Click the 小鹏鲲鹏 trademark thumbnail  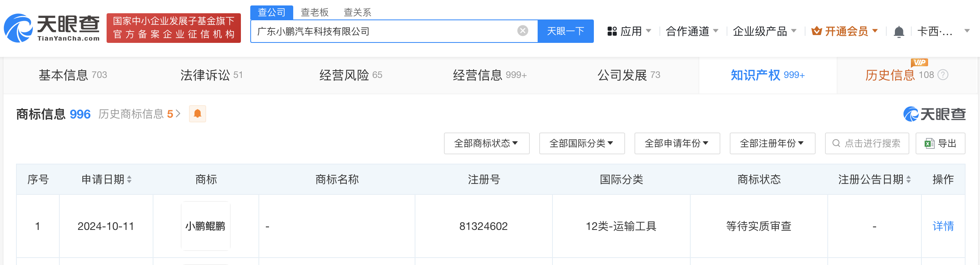(205, 226)
